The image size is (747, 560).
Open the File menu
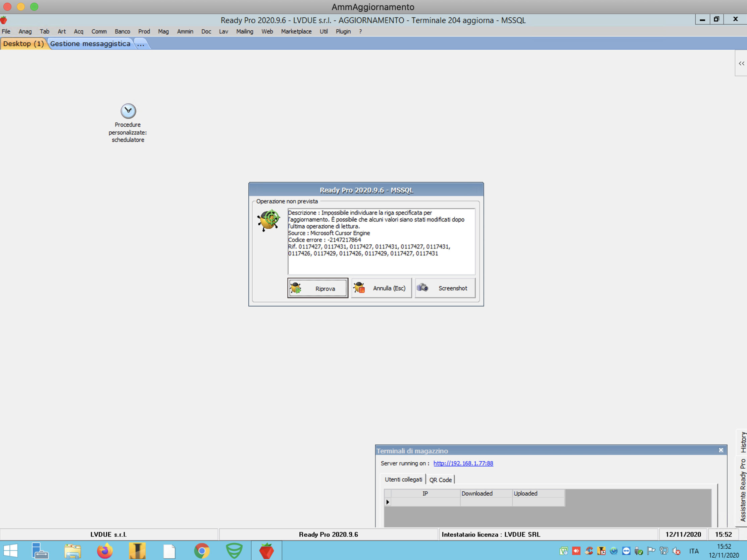point(6,32)
